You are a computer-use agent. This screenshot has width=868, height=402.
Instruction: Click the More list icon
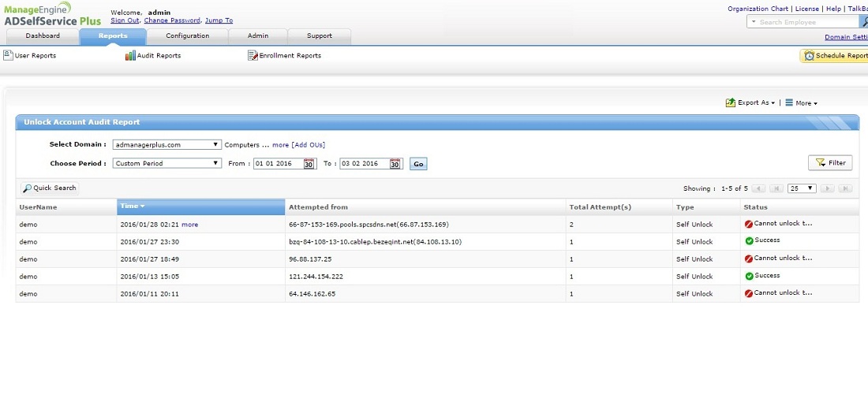click(789, 102)
